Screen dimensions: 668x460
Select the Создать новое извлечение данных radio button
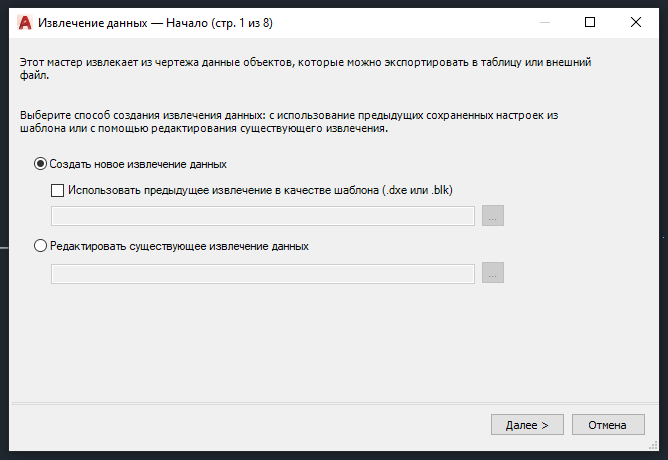point(41,164)
